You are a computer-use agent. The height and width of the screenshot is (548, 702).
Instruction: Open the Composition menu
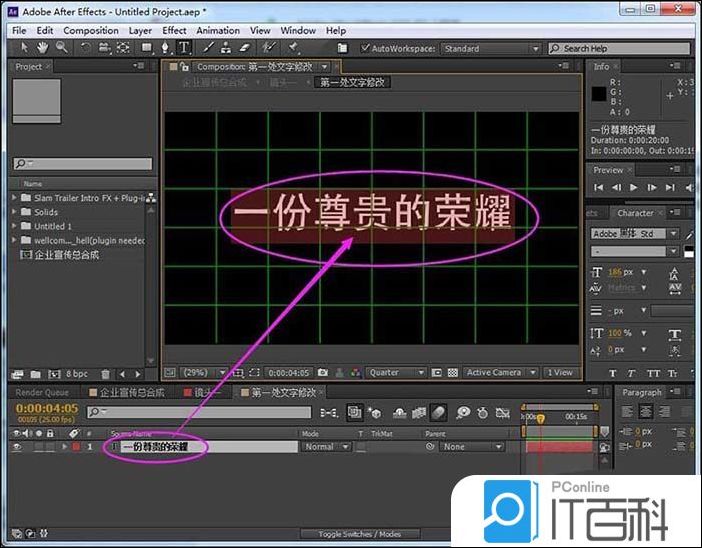point(91,31)
